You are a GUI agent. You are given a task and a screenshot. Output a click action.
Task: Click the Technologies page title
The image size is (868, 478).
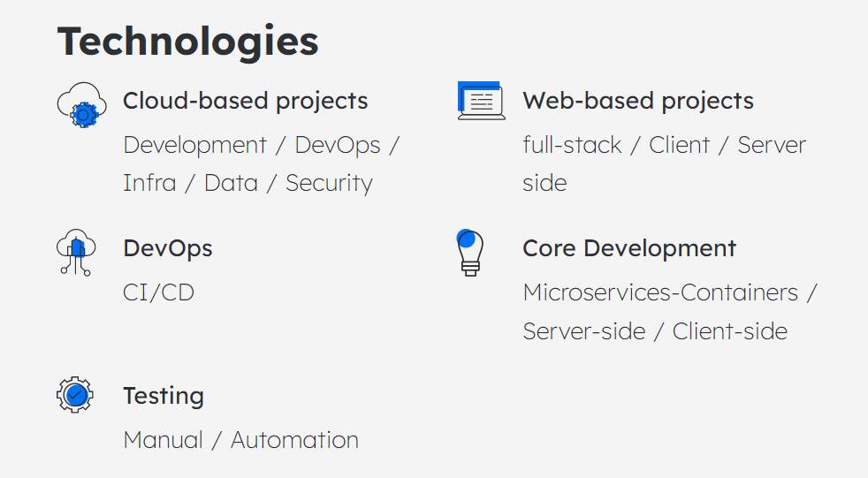[x=187, y=42]
